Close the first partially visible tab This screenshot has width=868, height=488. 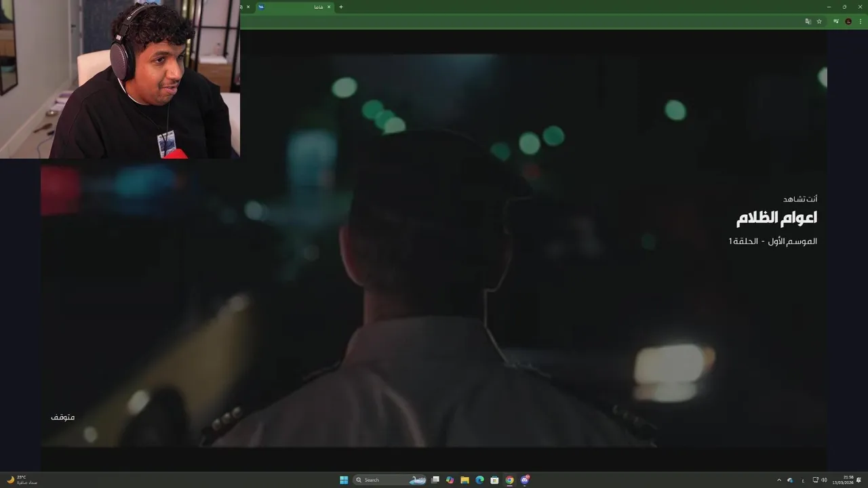(x=248, y=7)
